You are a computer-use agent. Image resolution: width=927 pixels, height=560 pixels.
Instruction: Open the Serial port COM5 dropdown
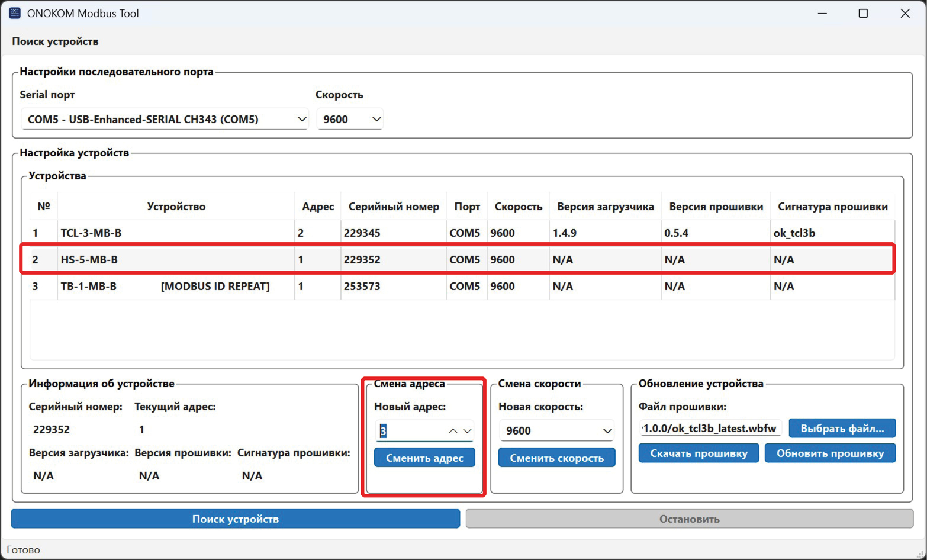(165, 119)
